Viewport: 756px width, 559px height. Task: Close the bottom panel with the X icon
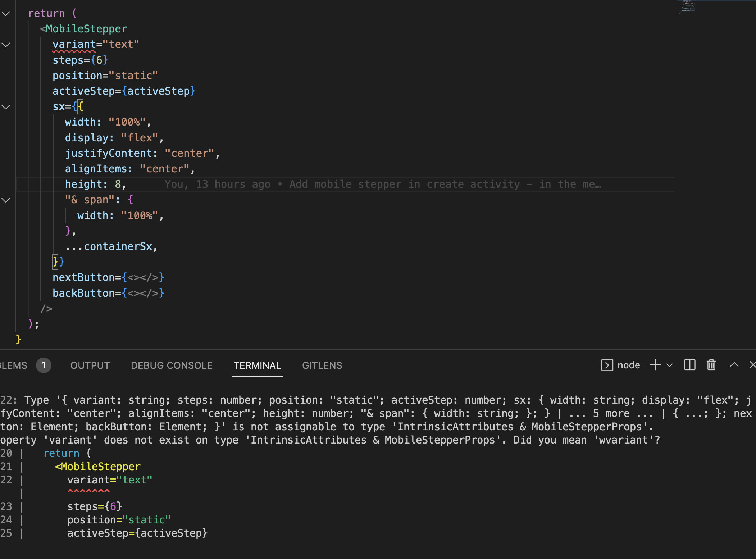pyautogui.click(x=752, y=365)
